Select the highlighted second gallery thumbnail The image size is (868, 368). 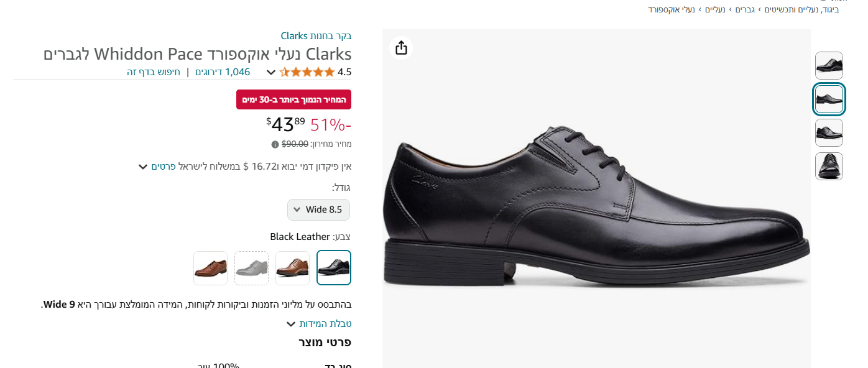pyautogui.click(x=829, y=99)
